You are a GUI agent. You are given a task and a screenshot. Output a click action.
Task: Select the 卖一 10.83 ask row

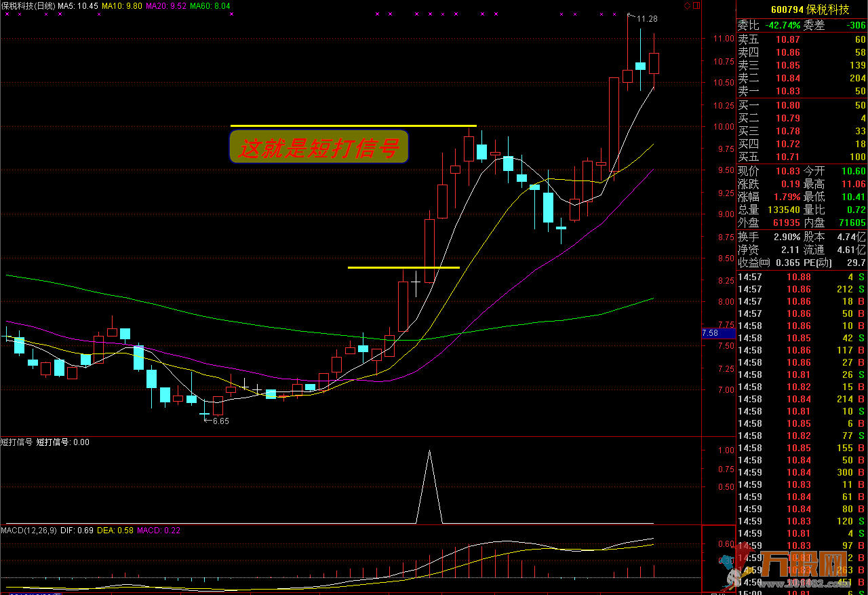tap(802, 91)
